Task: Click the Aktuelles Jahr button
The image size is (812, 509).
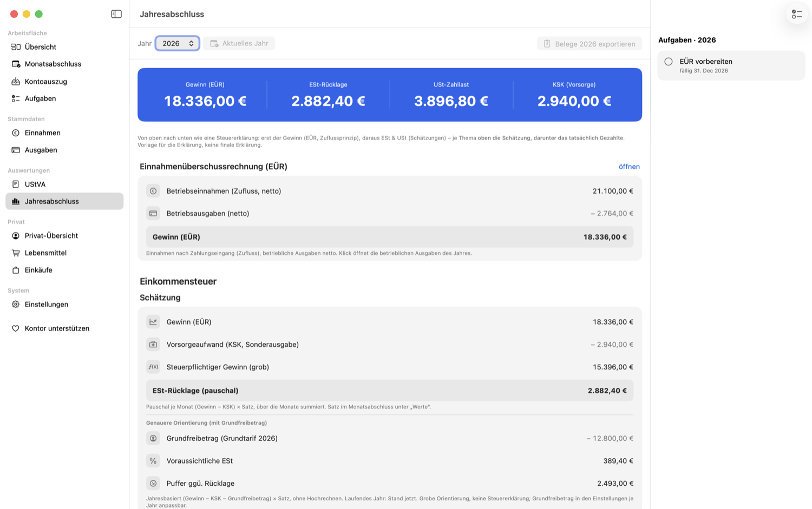Action: (x=239, y=43)
